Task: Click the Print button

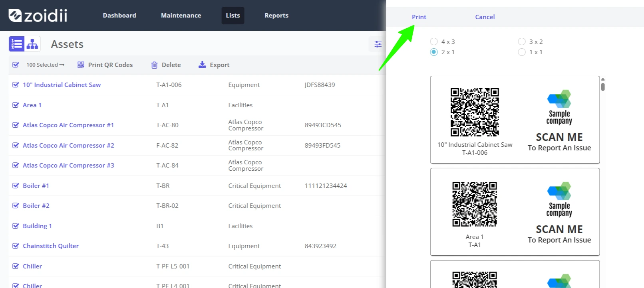Action: [419, 17]
